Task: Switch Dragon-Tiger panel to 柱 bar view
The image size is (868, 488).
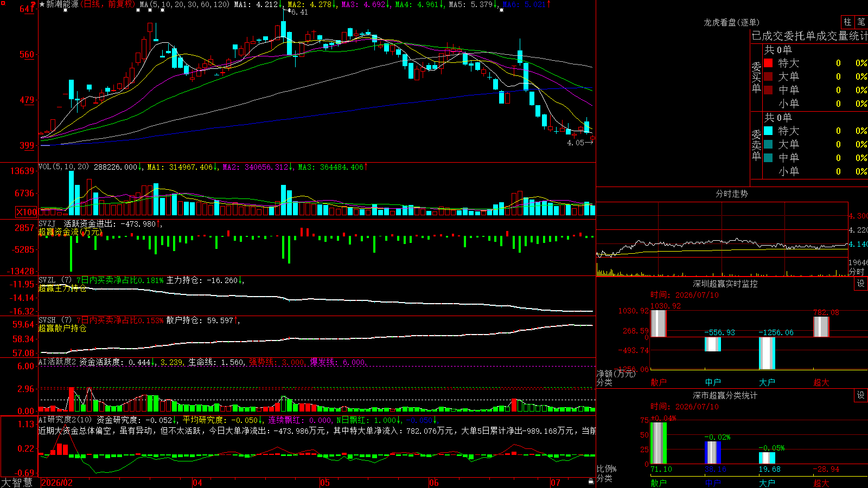Action: pos(847,22)
